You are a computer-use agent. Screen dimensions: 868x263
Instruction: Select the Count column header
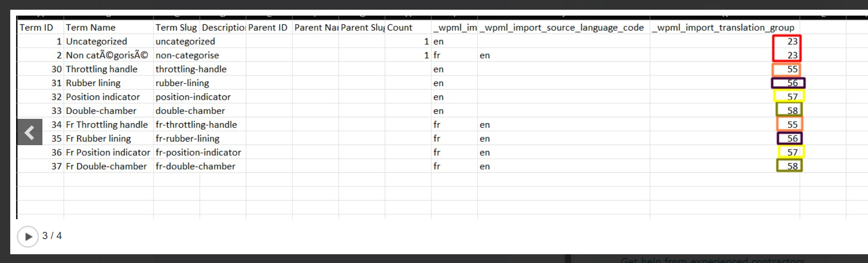click(400, 28)
